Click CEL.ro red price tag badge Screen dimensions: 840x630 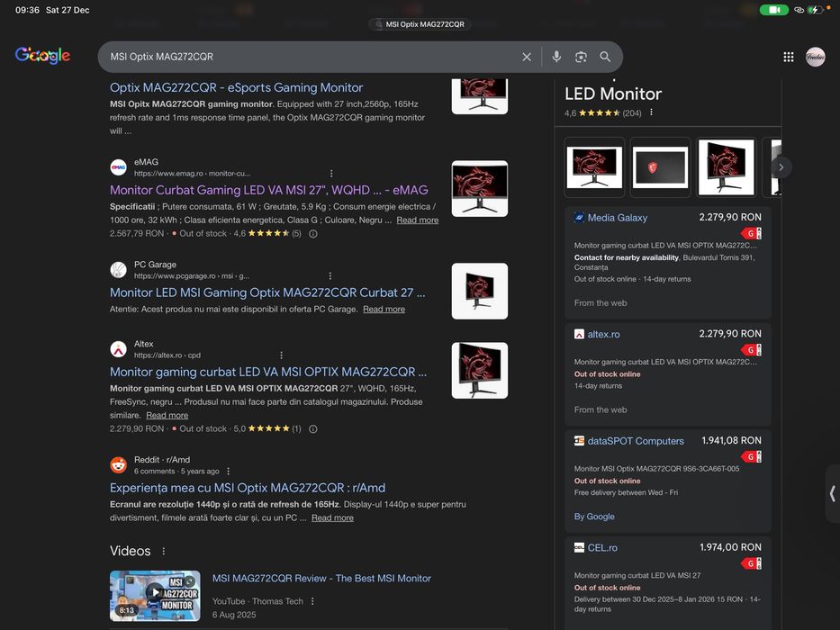point(751,563)
